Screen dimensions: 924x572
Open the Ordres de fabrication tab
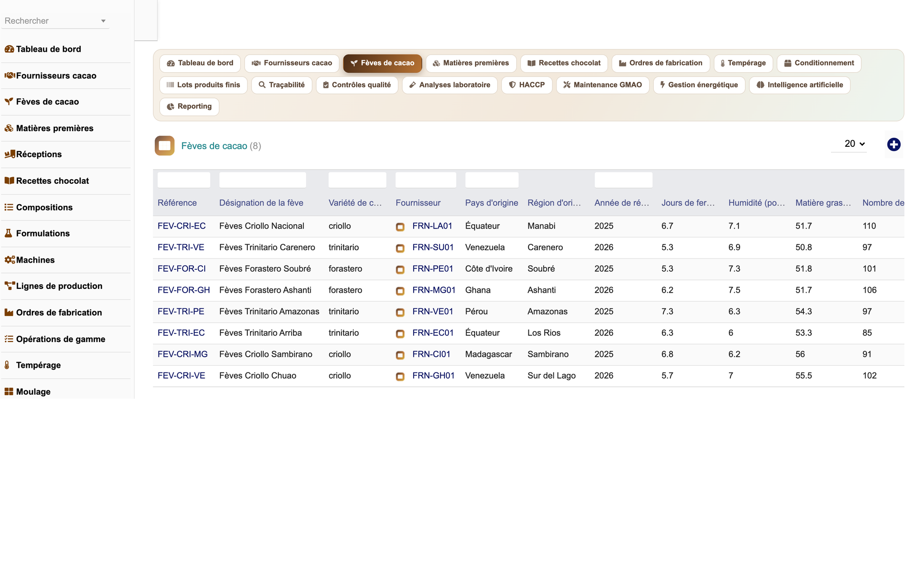coord(661,63)
